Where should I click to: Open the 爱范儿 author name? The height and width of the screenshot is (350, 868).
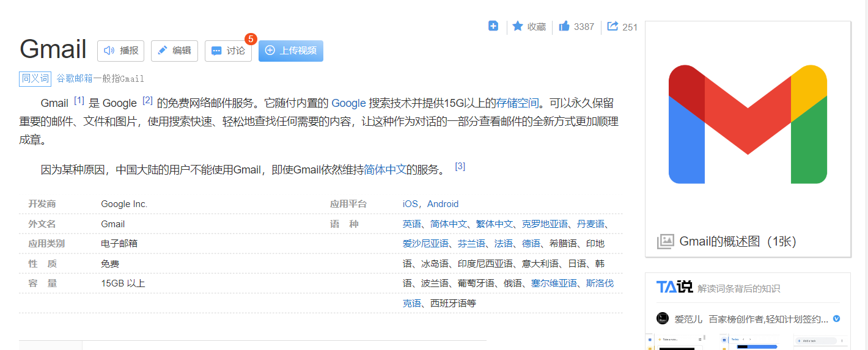689,319
